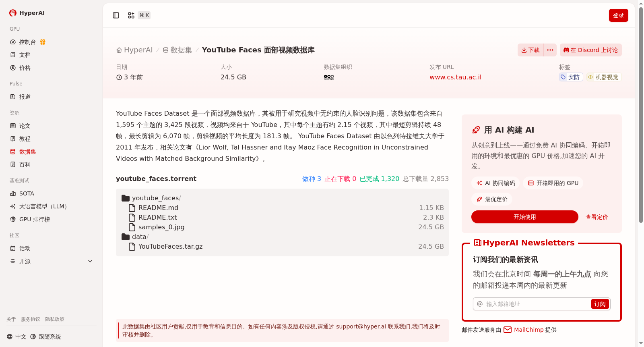Viewport: 644px width, 347px height.
Task: Click the 开始使用 button
Action: click(525, 217)
